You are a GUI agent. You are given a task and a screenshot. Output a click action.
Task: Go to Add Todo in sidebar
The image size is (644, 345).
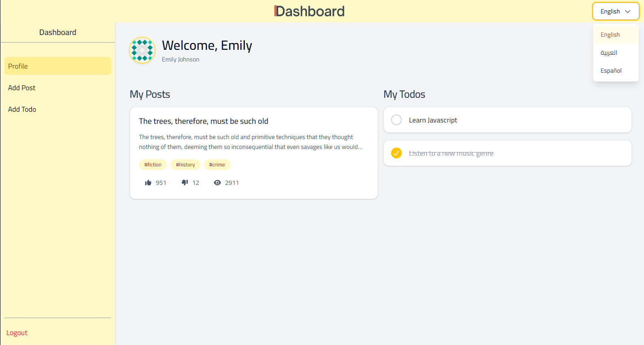[58, 109]
